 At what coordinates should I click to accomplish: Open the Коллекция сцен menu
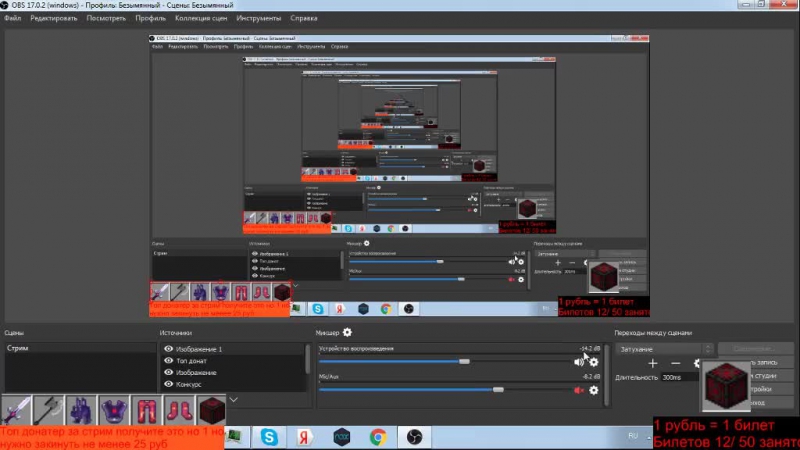click(x=201, y=18)
